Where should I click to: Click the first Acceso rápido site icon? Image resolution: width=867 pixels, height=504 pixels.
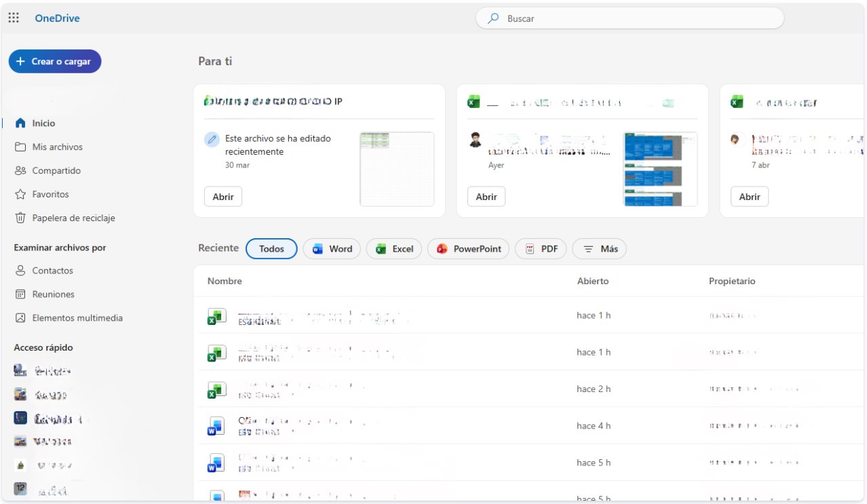20,370
